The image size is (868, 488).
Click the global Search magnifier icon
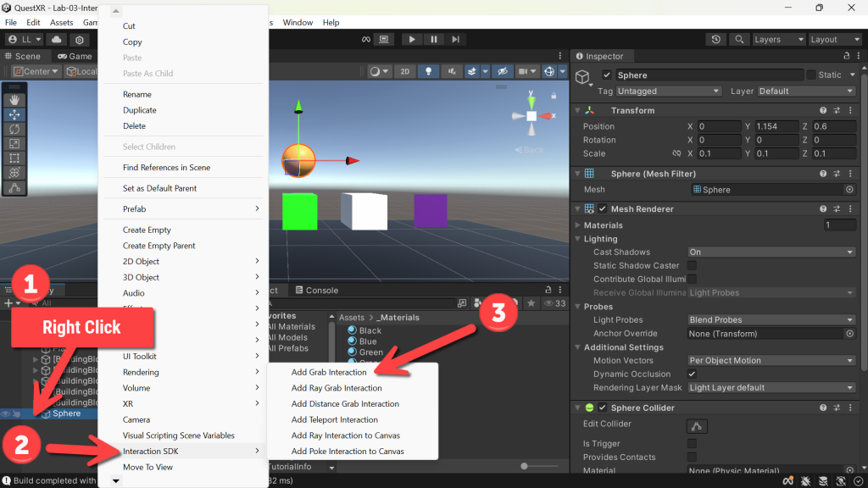739,39
